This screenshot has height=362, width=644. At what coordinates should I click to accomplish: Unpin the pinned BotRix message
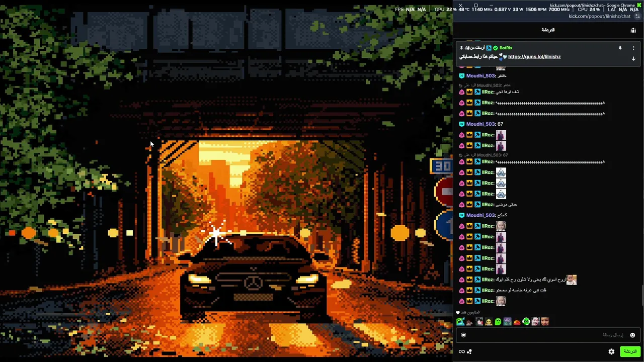click(x=620, y=48)
